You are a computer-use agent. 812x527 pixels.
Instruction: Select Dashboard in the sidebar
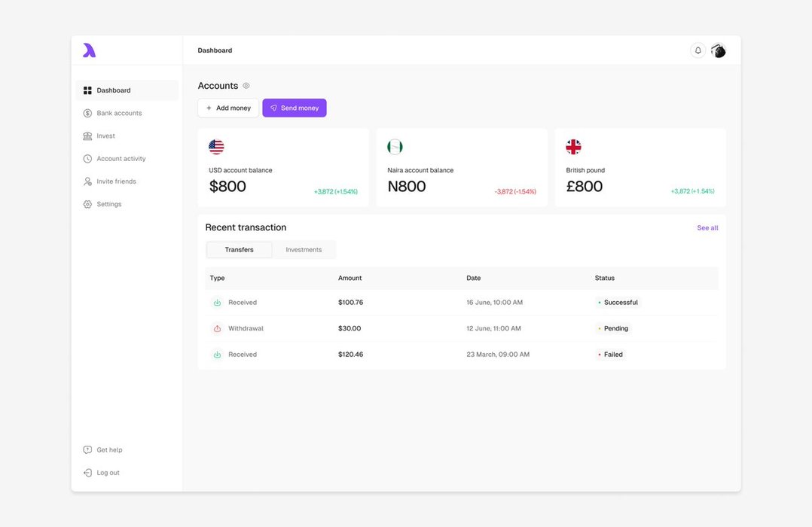[113, 90]
